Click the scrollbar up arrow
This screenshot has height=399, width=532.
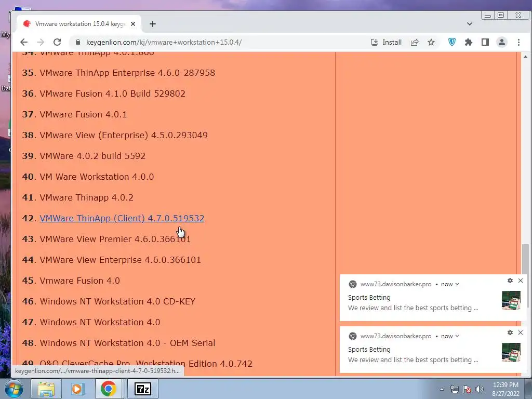pyautogui.click(x=525, y=56)
